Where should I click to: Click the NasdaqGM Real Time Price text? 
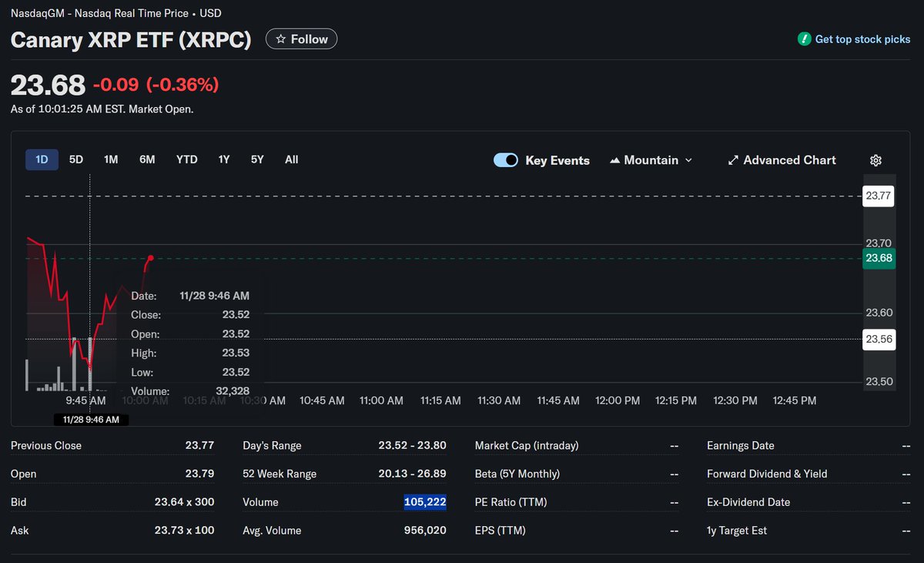117,14
